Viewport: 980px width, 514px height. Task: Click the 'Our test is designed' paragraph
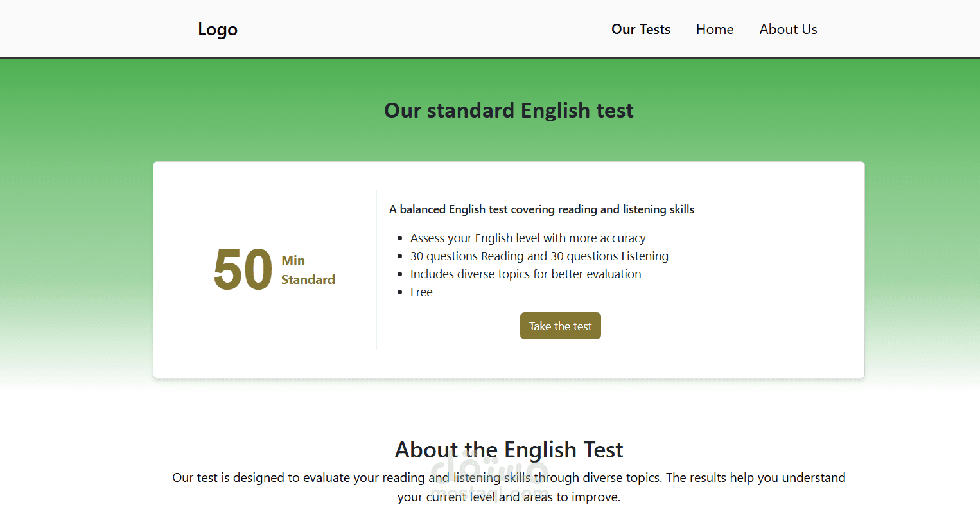[x=509, y=487]
